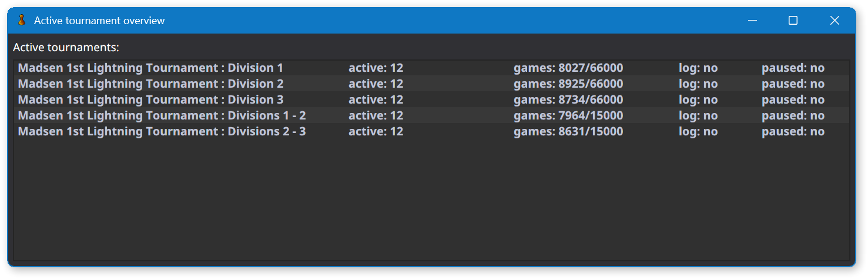Click games 8631/15000 count for Divisions 2 - 3
This screenshot has width=868, height=279.
568,131
